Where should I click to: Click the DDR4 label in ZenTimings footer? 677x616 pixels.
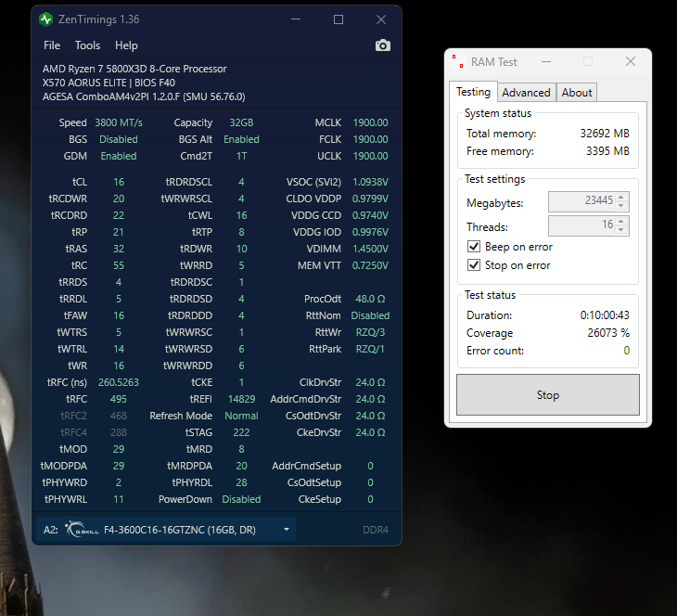[376, 530]
